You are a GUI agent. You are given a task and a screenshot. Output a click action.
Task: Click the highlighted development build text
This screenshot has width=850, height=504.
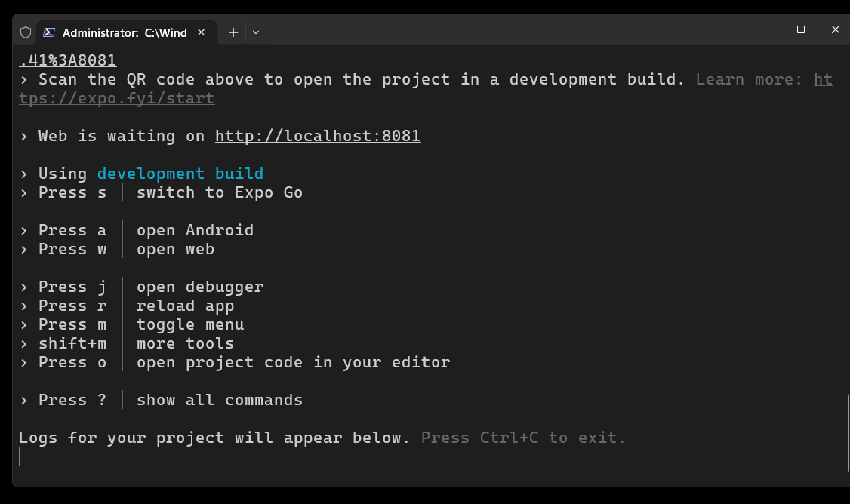[180, 174]
